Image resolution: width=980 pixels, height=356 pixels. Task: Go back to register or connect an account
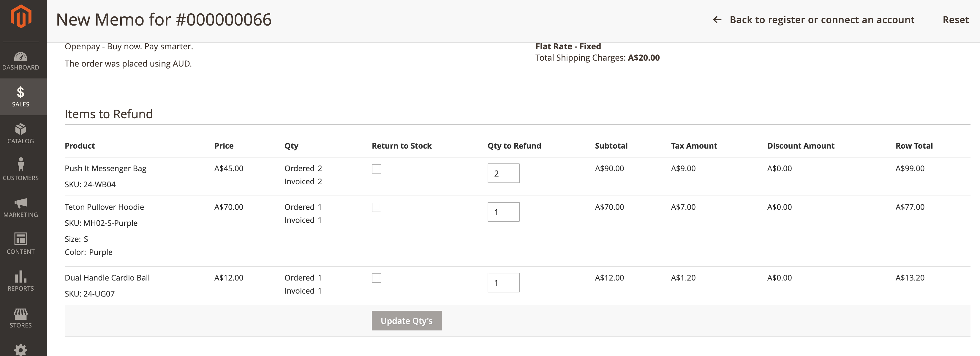click(822, 20)
